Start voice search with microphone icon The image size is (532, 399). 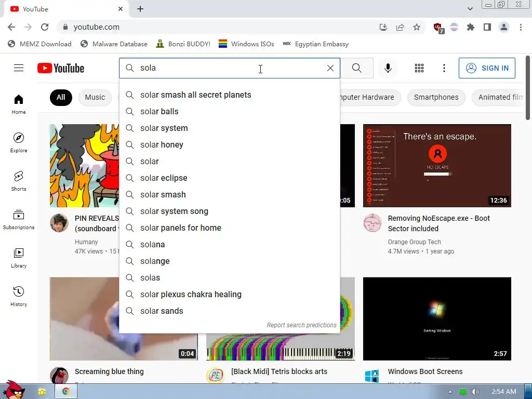coord(388,68)
